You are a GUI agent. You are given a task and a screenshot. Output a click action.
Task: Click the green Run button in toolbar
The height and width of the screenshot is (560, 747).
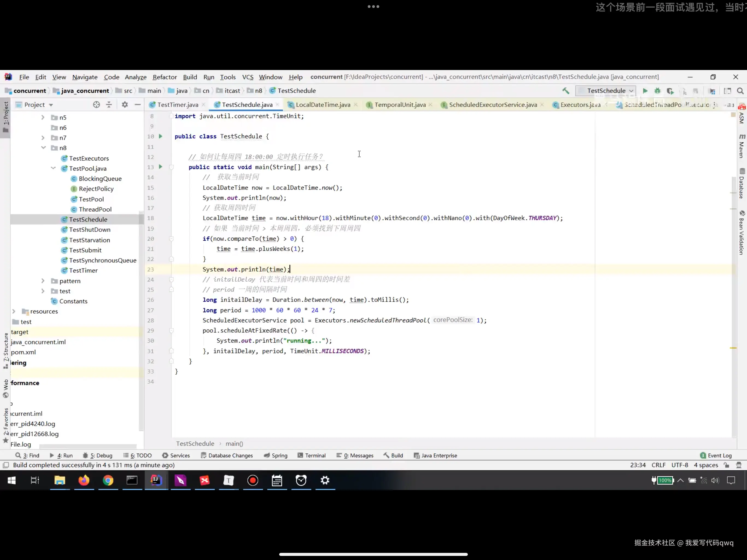point(645,91)
